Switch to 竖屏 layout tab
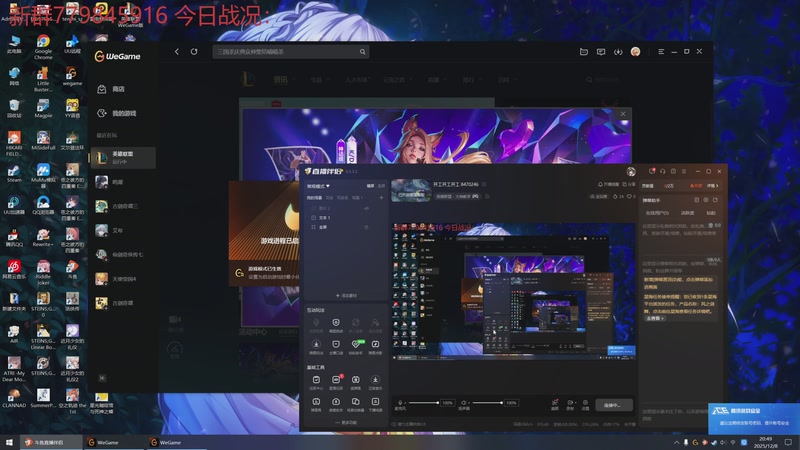 coord(381,186)
